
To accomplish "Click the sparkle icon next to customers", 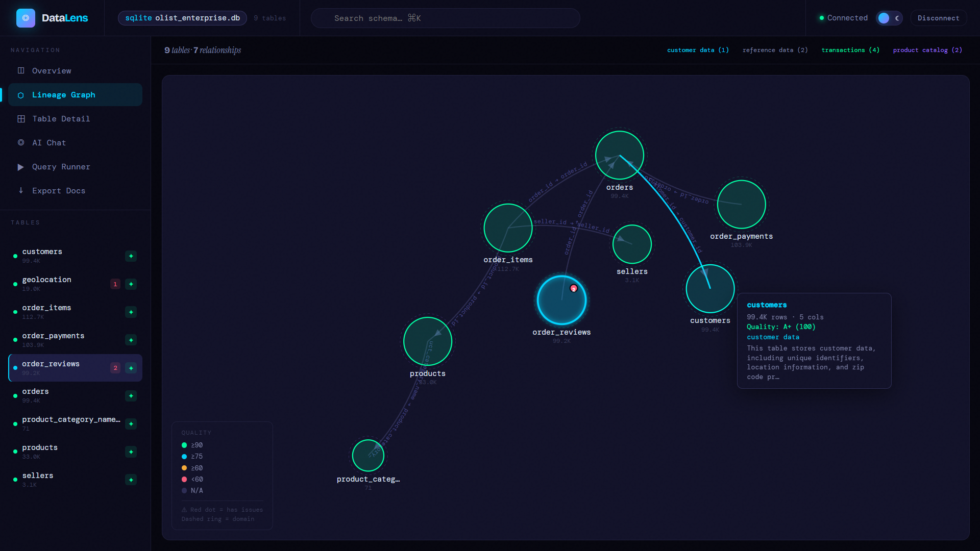I will pos(131,256).
